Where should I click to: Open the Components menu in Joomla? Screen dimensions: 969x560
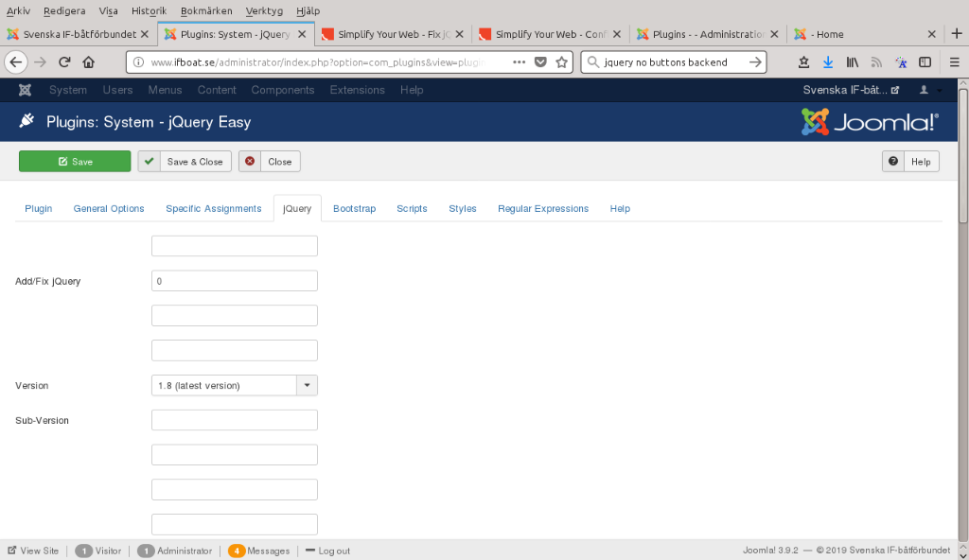[282, 90]
